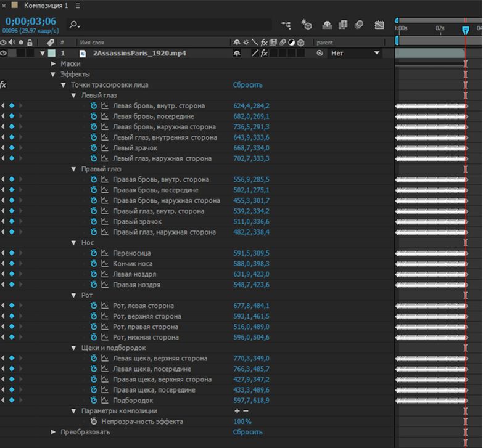Viewport: 483px width, 448px height.
Task: Select the Композиция 1 tab
Action: coord(46,6)
